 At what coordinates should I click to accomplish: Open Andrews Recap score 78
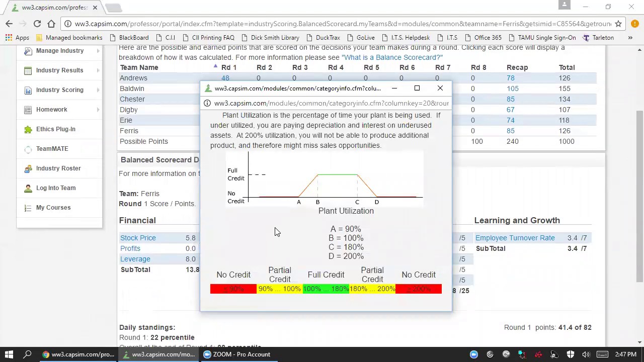[x=511, y=78]
